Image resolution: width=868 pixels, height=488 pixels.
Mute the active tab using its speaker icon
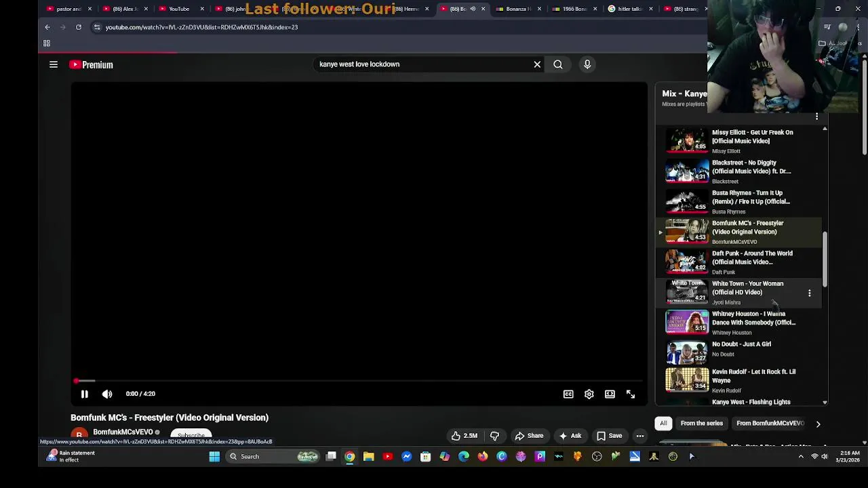tap(473, 9)
